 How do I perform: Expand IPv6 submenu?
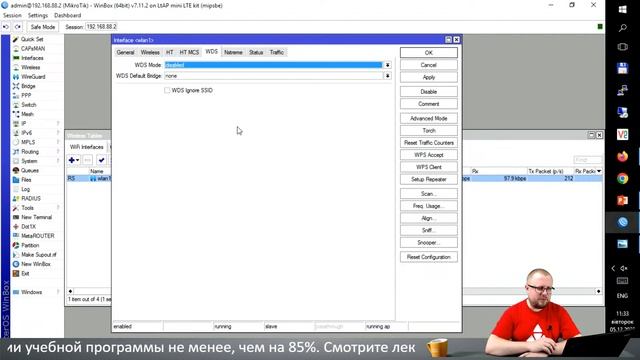tap(58, 133)
